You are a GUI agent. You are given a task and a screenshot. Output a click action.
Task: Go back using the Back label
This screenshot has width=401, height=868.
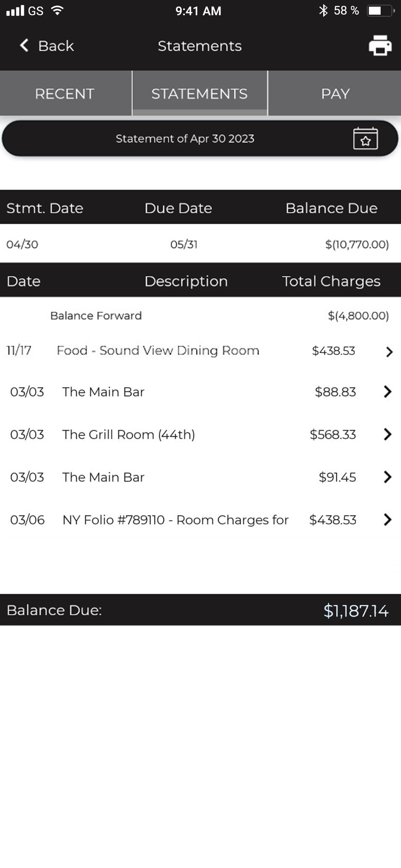click(56, 46)
